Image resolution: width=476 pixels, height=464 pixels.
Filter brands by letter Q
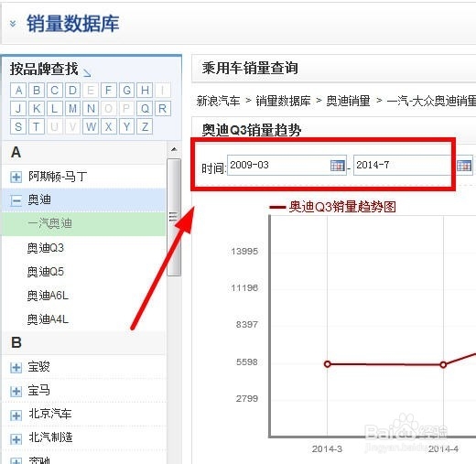point(145,108)
